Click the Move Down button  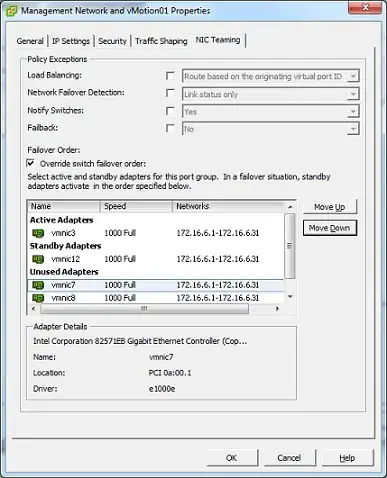point(330,228)
